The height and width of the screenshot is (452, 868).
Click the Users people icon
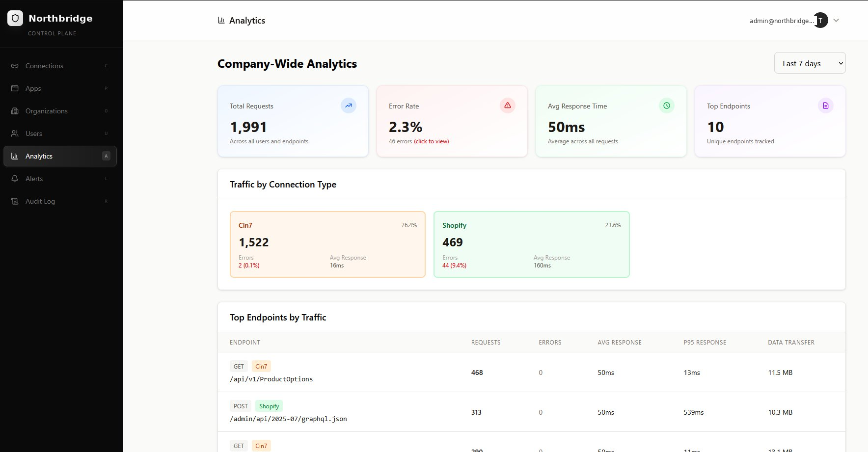pos(15,133)
